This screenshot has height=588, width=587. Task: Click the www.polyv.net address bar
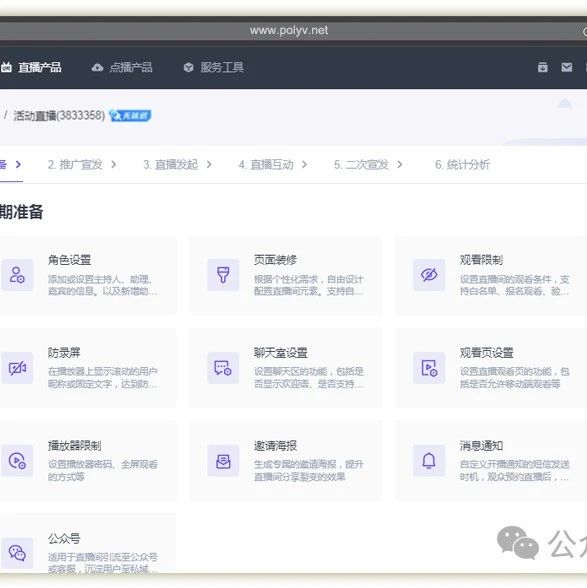[x=289, y=30]
